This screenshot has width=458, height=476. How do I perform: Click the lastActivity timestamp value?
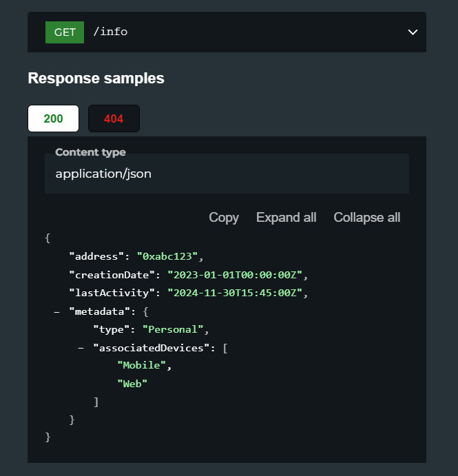235,293
